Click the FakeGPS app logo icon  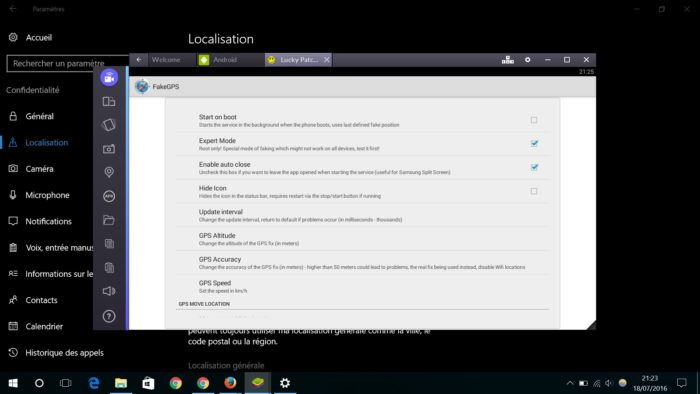click(142, 86)
